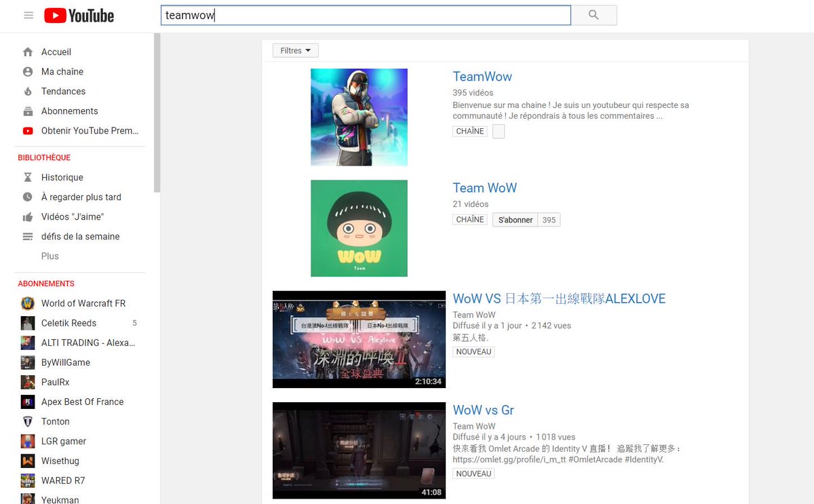The image size is (814, 504).
Task: Click the Historique hourglass icon
Action: pyautogui.click(x=28, y=177)
